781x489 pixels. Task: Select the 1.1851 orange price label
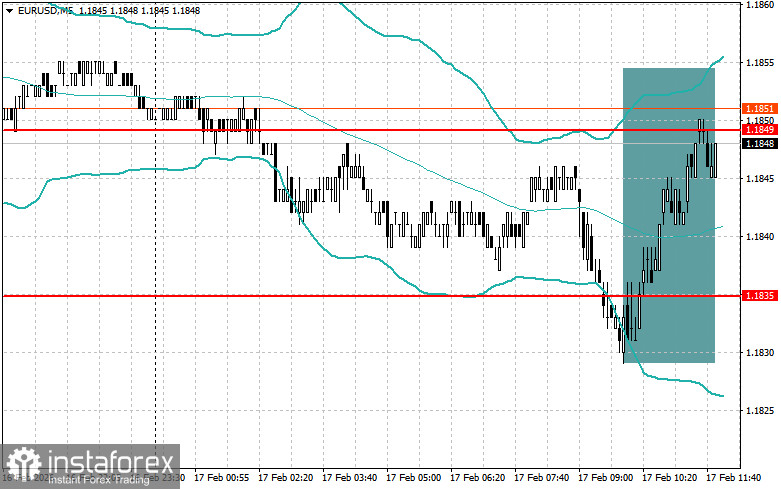click(760, 109)
